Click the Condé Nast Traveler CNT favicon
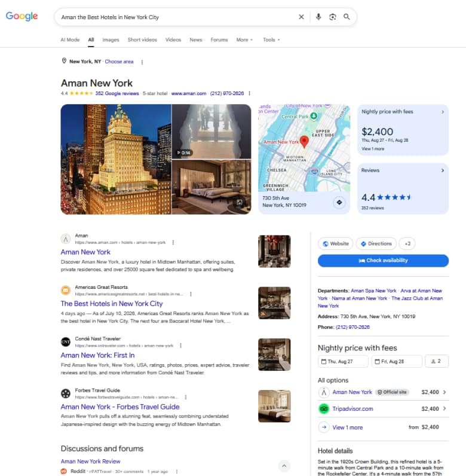 click(66, 342)
